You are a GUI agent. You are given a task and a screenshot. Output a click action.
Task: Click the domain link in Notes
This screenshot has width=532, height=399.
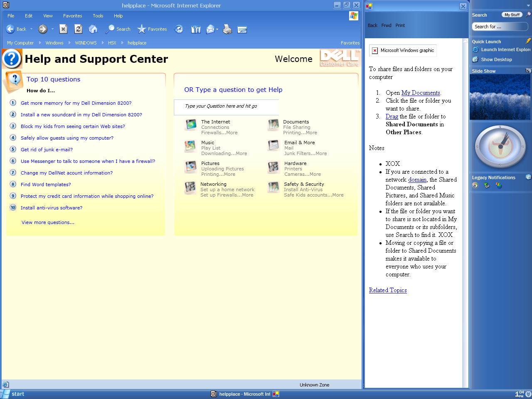[417, 180]
